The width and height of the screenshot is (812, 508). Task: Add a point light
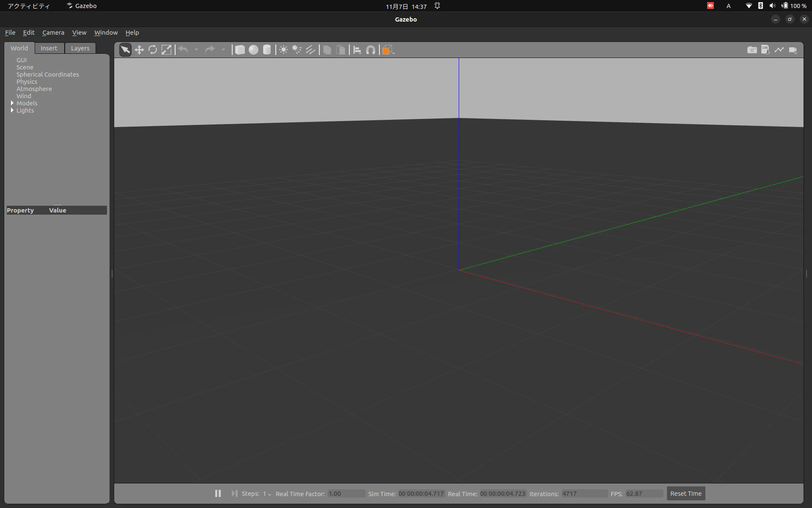283,50
